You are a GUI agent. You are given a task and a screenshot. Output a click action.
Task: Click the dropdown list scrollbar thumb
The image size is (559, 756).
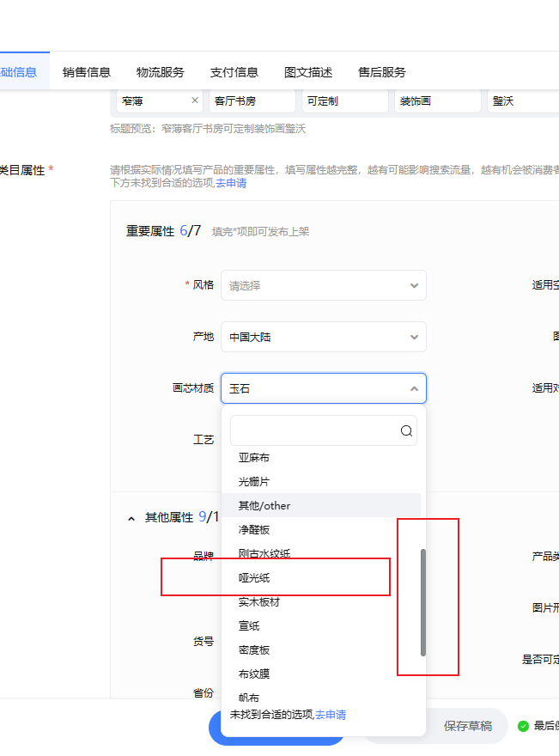pos(423,602)
